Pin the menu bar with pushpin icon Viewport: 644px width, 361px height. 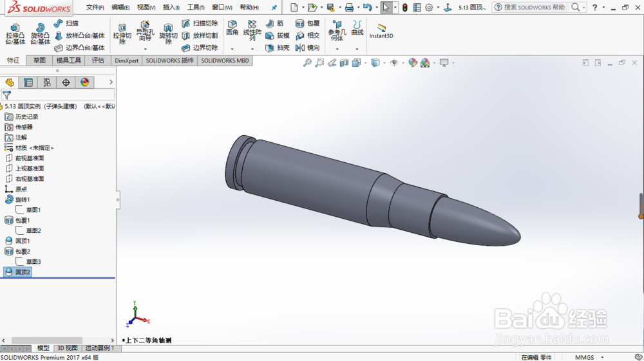coord(274,7)
